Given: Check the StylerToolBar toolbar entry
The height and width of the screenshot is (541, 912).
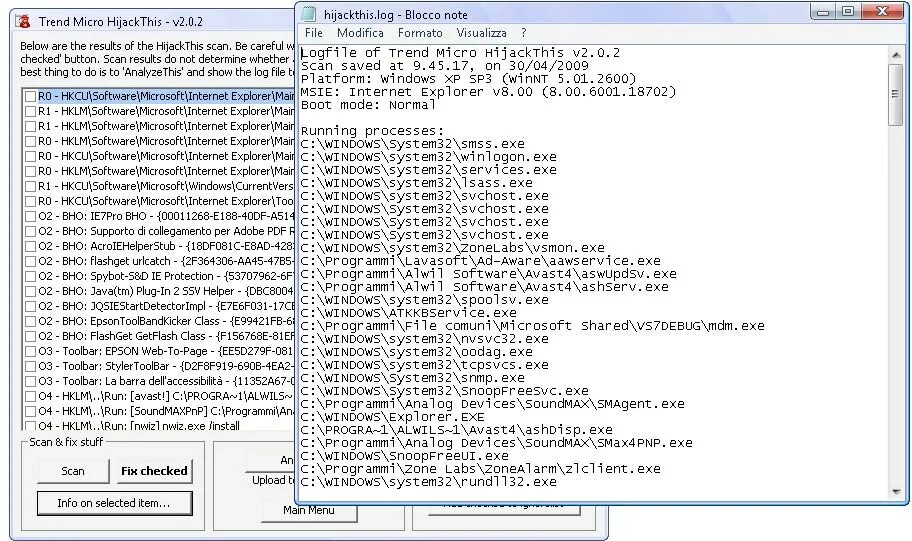Looking at the screenshot, I should [31, 366].
